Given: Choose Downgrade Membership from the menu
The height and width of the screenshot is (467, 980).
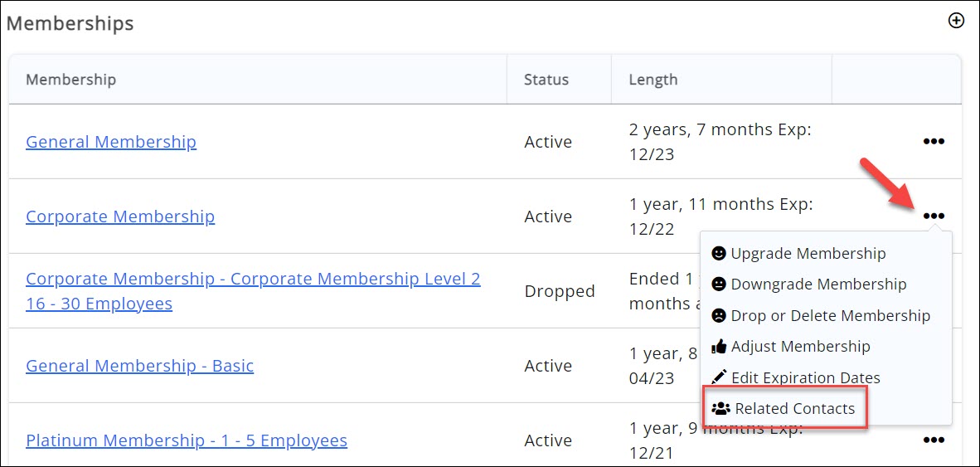Looking at the screenshot, I should [x=818, y=285].
